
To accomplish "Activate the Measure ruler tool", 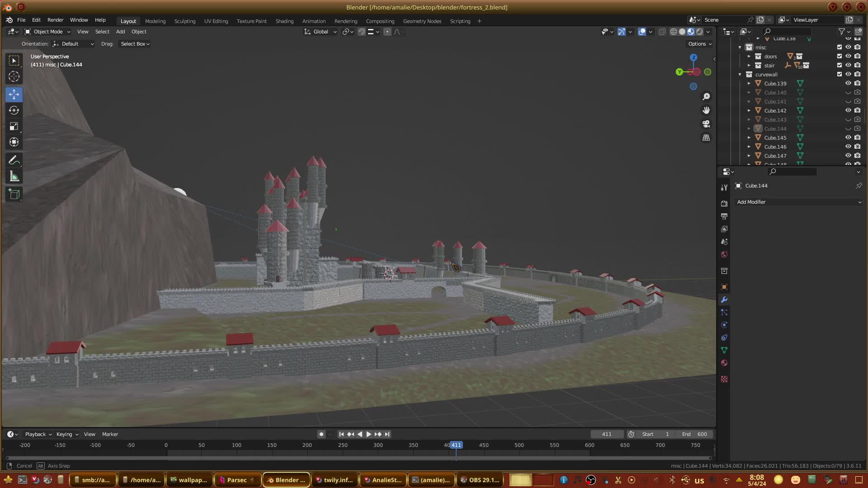I will pos(14,177).
